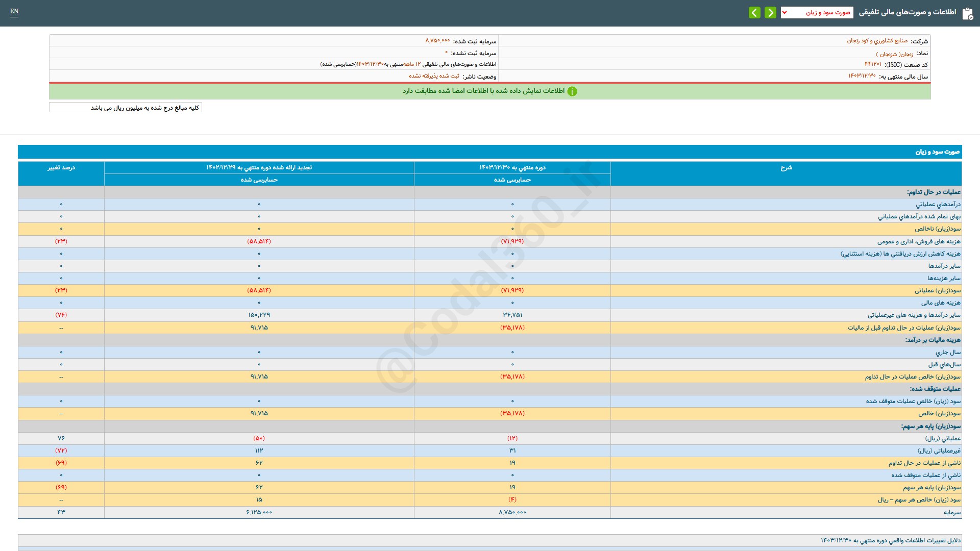Select the سود(زیان) خالص row label

939,414
